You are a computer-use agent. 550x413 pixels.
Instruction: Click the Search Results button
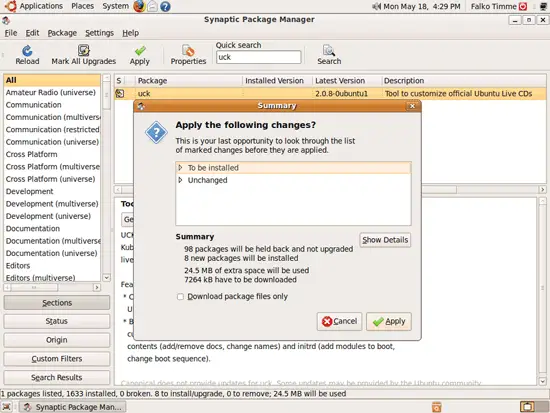point(57,378)
